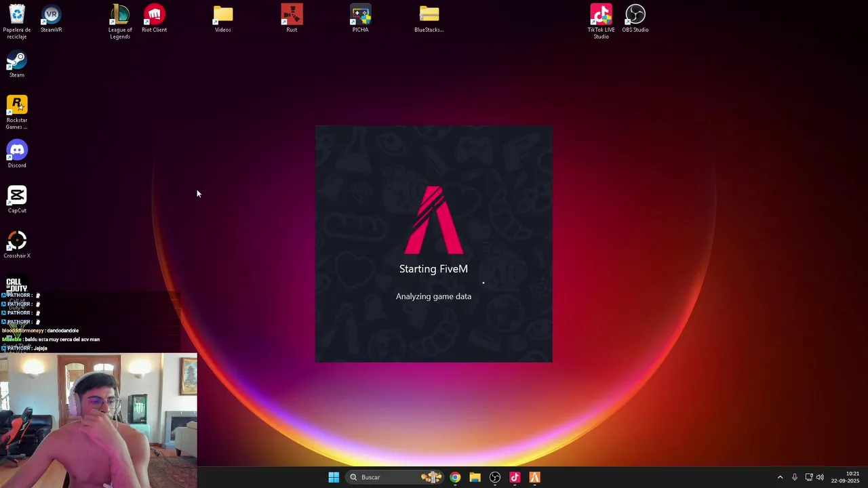
Task: Focus the FiveM app in the taskbar
Action: pos(534,477)
